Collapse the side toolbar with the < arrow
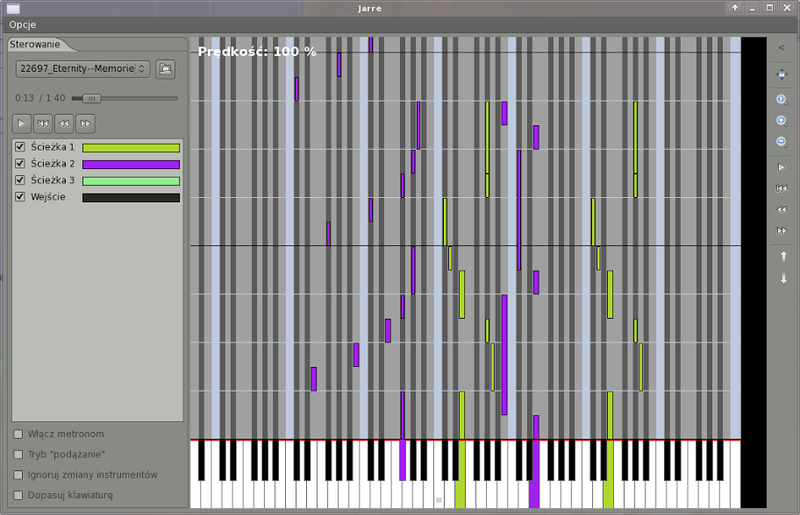Image resolution: width=800 pixels, height=515 pixels. pos(781,48)
